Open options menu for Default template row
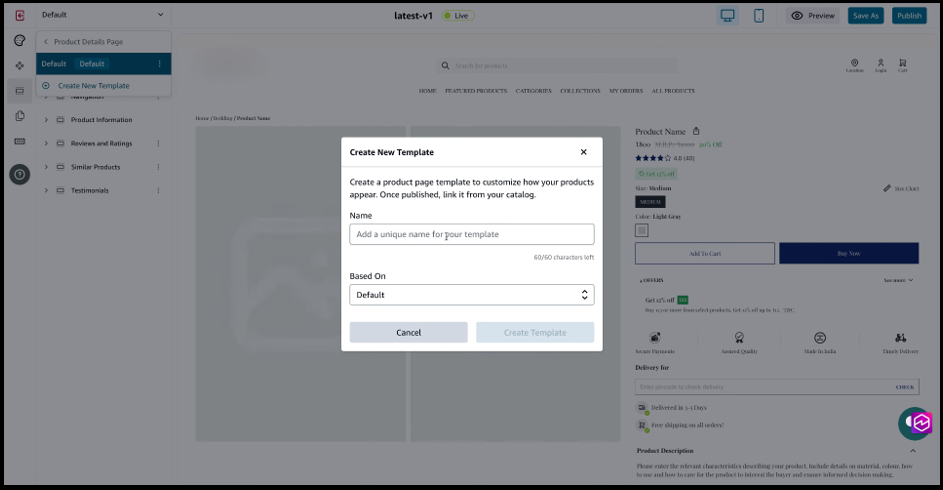Image resolution: width=943 pixels, height=490 pixels. pos(159,64)
